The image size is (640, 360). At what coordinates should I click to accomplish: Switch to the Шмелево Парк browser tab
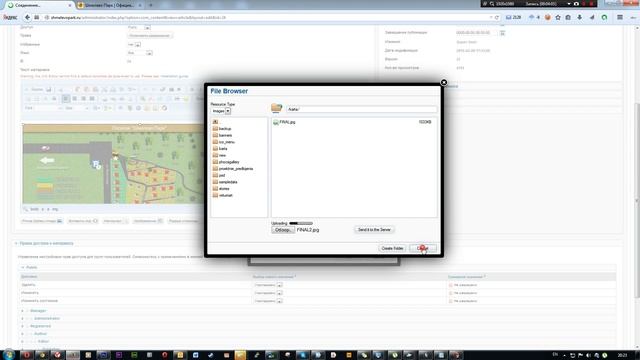[108, 5]
